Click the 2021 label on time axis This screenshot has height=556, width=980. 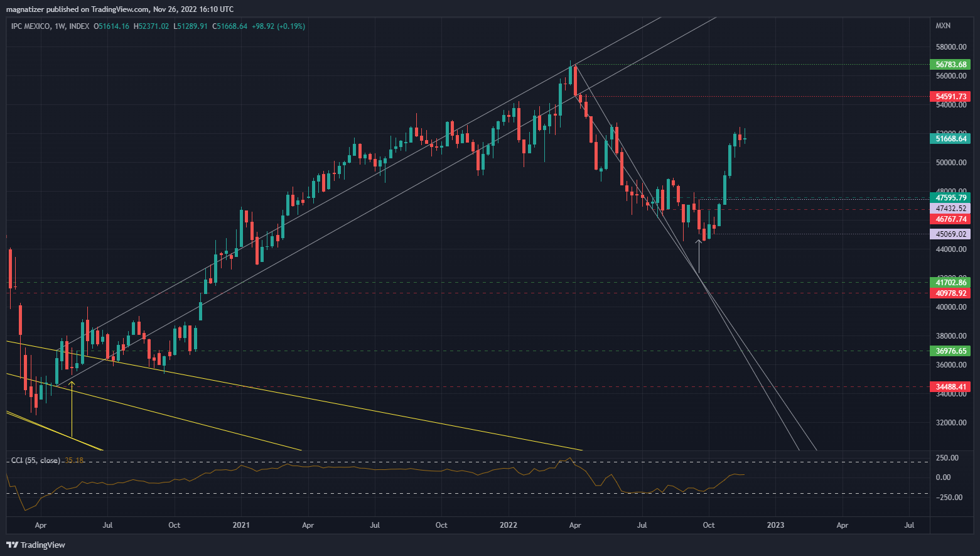coord(241,525)
